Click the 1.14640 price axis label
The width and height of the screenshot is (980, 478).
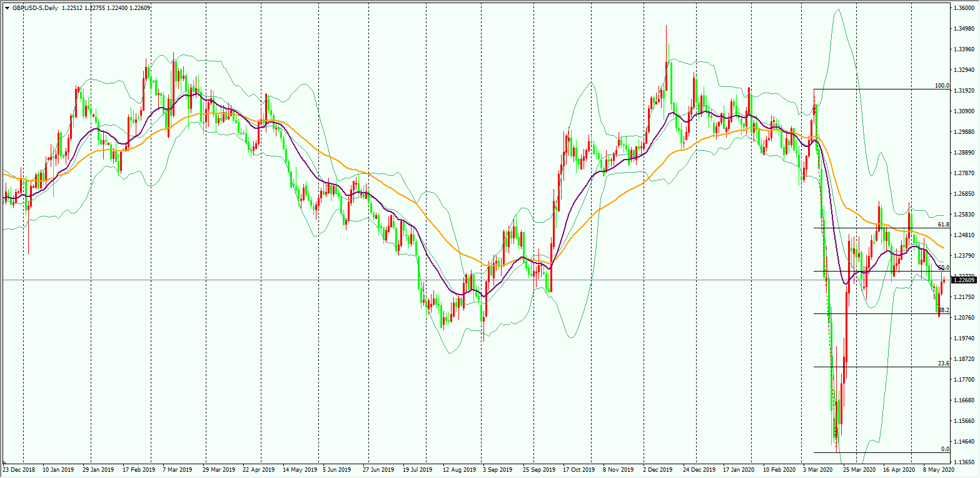(964, 442)
